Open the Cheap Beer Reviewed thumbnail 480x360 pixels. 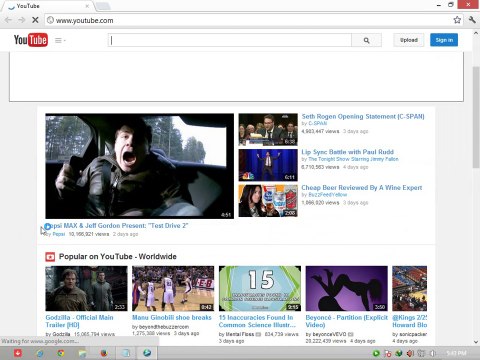268,201
